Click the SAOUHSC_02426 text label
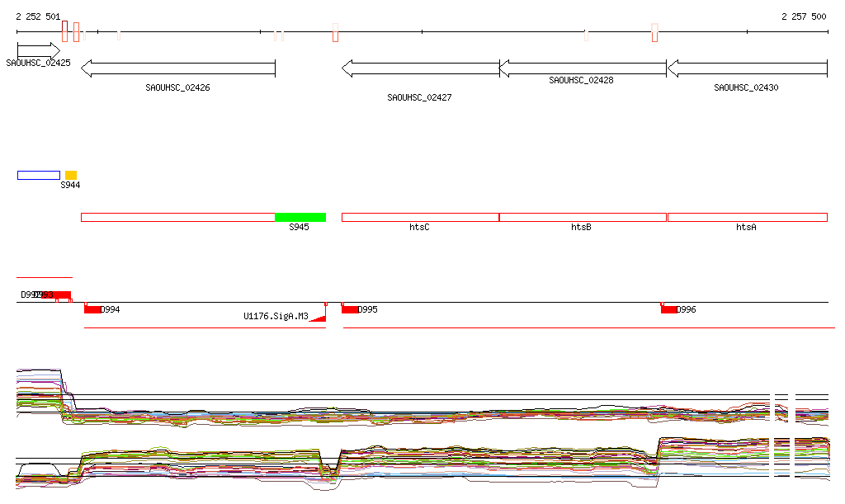 click(178, 87)
